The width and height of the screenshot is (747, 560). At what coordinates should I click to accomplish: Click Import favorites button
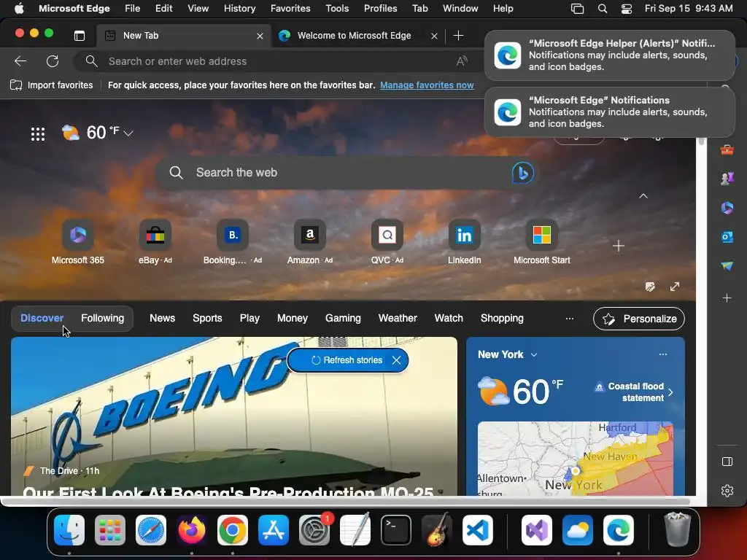(x=52, y=85)
